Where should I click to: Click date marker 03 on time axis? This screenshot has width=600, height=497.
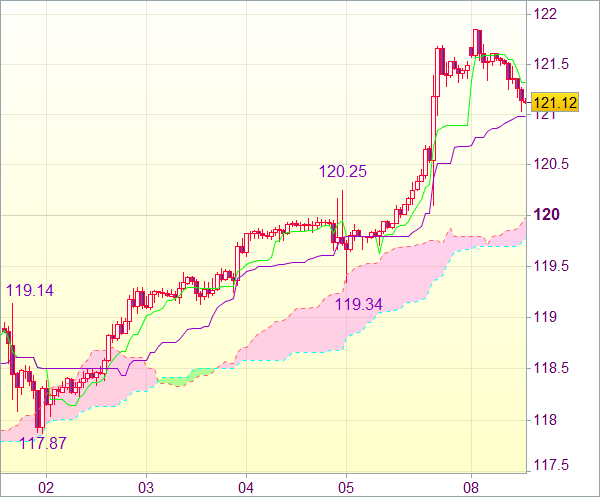click(x=146, y=488)
